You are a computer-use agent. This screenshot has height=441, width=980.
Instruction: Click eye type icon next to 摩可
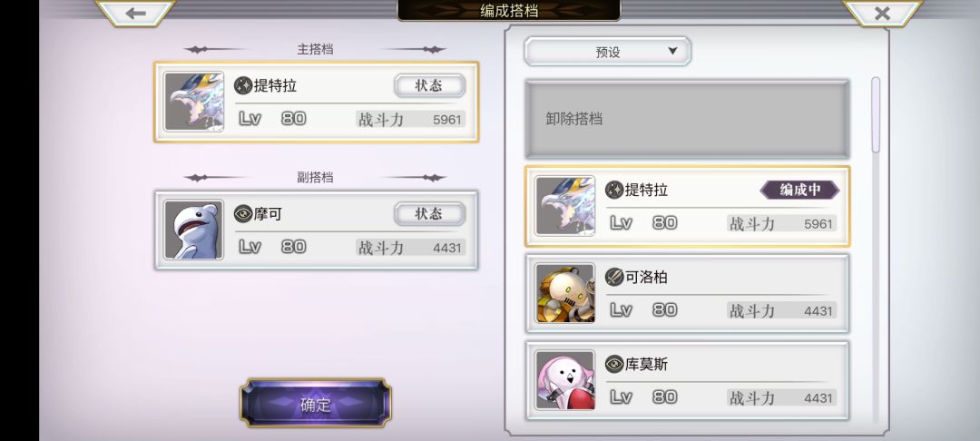243,214
